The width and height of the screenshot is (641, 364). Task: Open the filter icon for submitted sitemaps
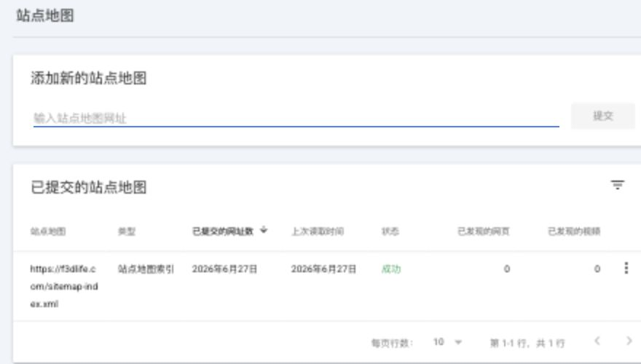[617, 185]
